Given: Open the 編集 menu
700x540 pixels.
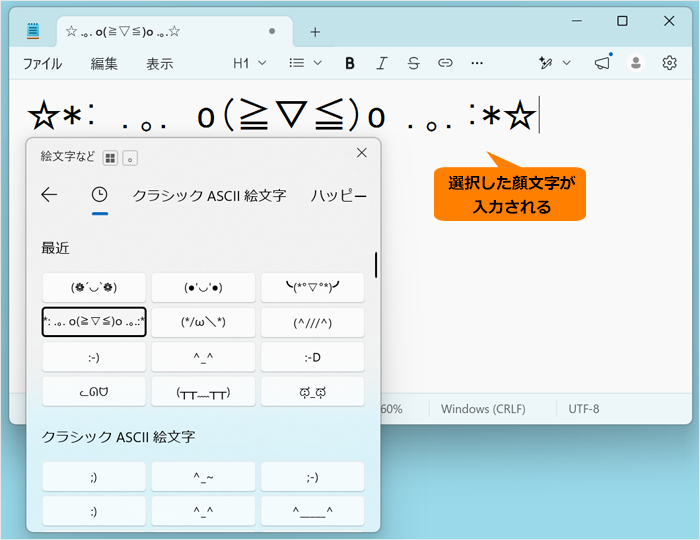Looking at the screenshot, I should [104, 64].
